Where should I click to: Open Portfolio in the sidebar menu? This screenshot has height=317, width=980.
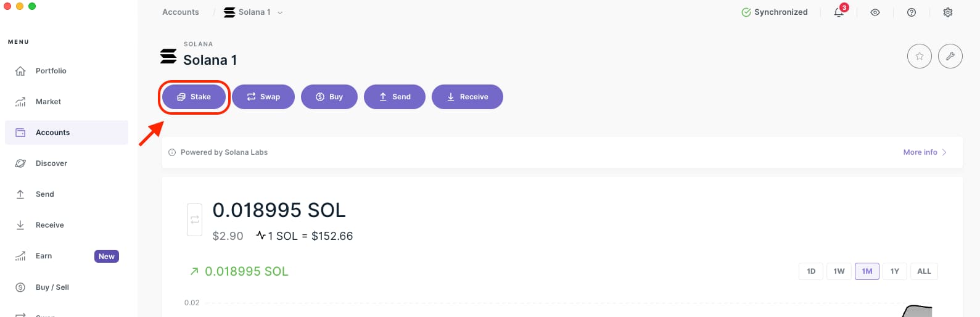pyautogui.click(x=51, y=71)
